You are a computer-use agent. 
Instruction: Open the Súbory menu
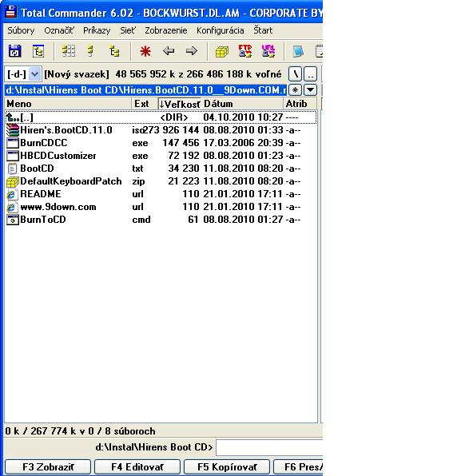click(x=21, y=30)
